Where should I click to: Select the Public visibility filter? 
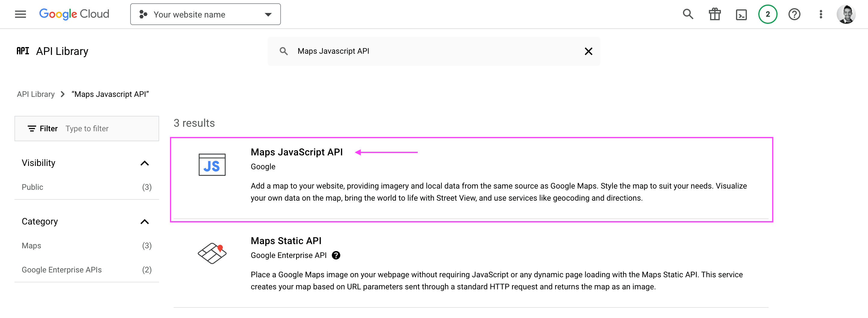click(32, 187)
